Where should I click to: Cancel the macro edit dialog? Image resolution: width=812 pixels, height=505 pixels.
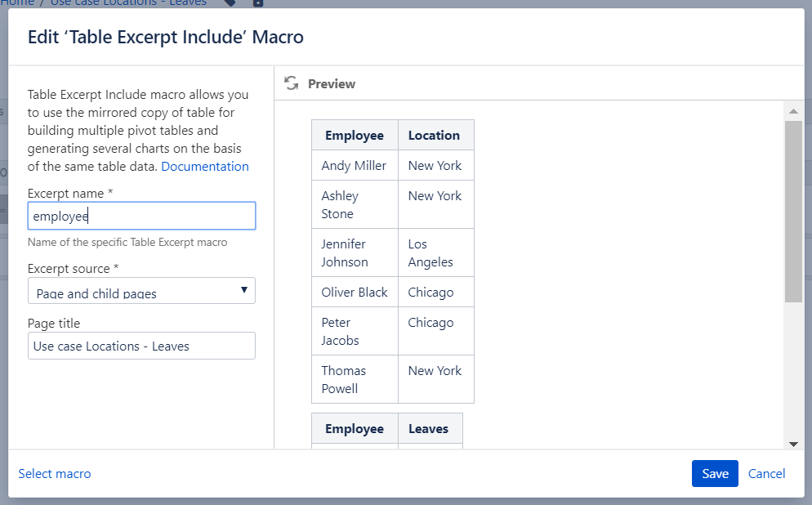click(766, 474)
